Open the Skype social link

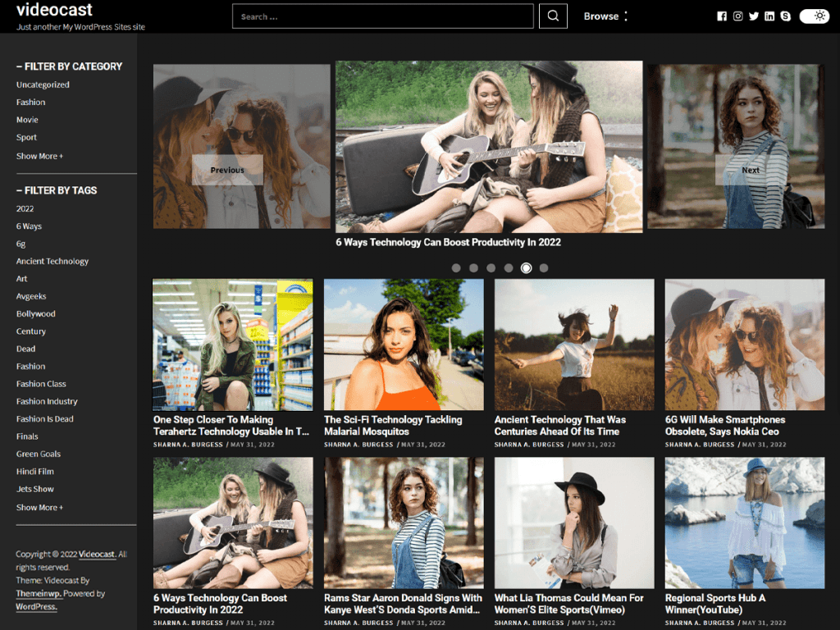click(x=786, y=16)
